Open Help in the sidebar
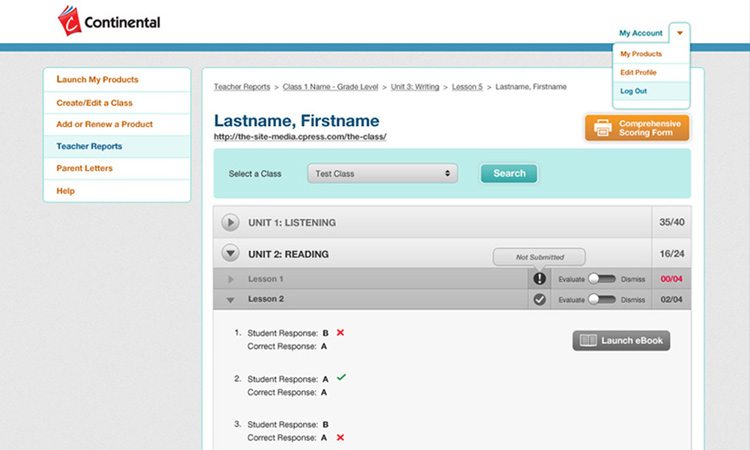The image size is (750, 450). pos(66,191)
